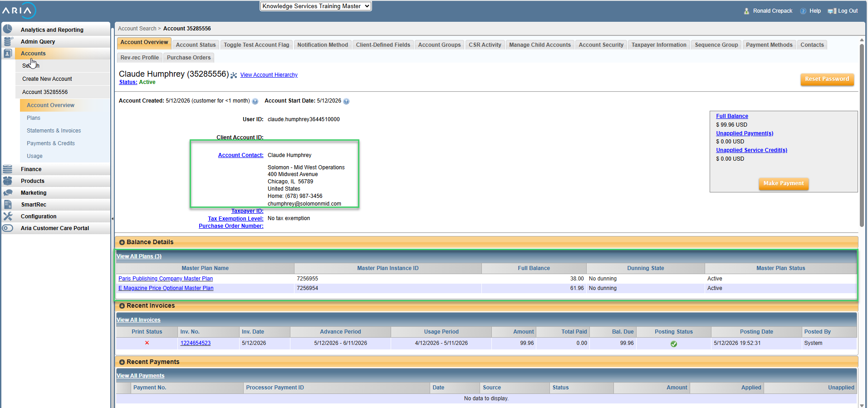Viewport: 868px width, 408px height.
Task: Click the Aria Customer Care Portal toggle icon
Action: click(8, 228)
